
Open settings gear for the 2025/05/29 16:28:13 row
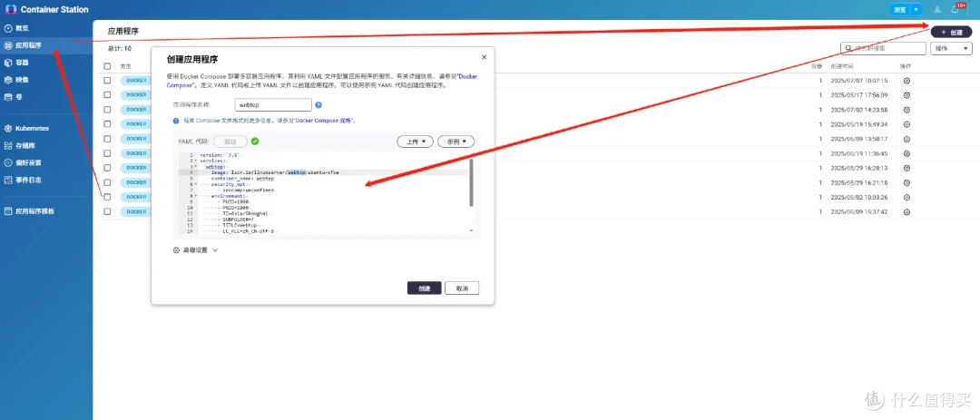906,168
